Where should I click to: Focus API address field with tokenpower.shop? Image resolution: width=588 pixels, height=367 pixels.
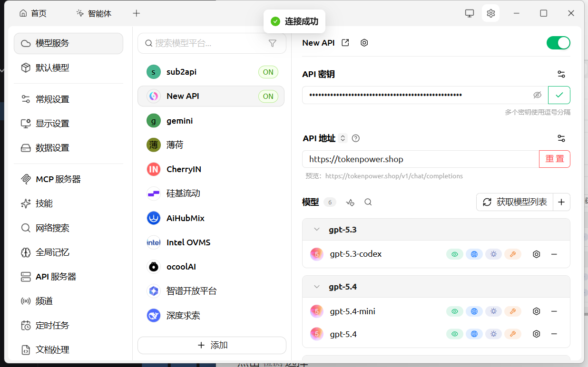(x=421, y=159)
